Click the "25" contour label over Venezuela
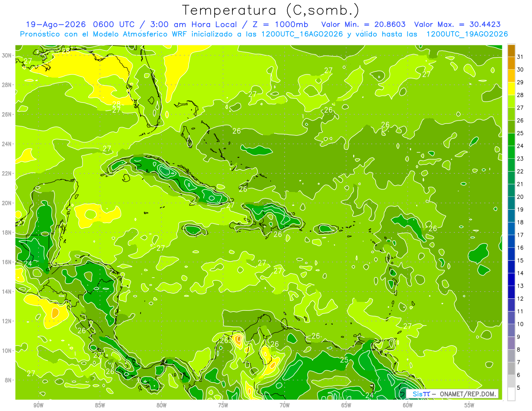This screenshot has width=532, height=411. 344,360
